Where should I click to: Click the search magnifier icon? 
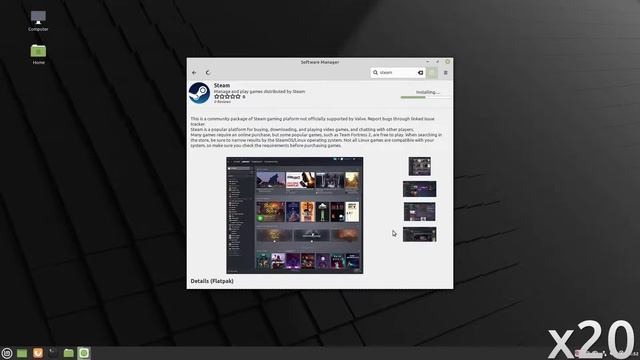click(x=376, y=73)
